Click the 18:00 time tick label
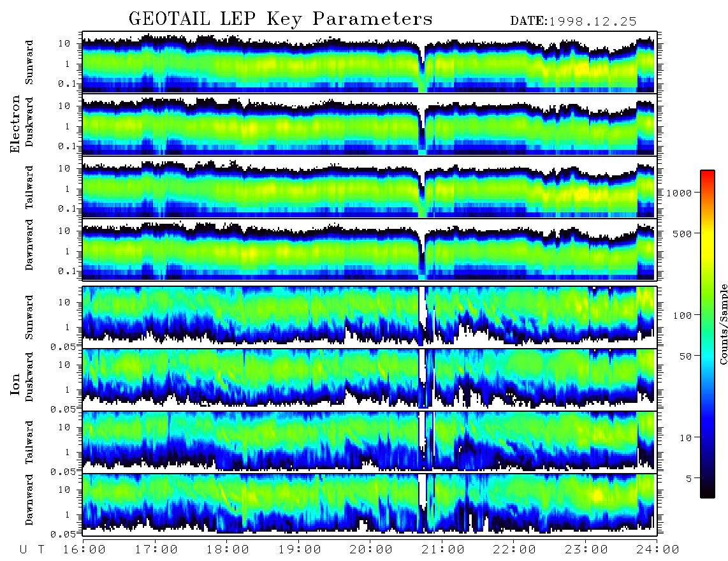This screenshot has width=728, height=561. (228, 550)
